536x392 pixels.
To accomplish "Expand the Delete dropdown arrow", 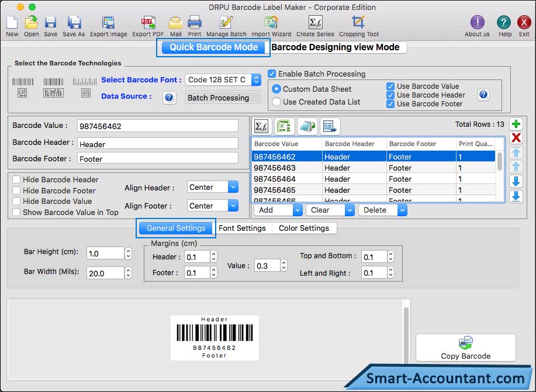I will coord(402,210).
